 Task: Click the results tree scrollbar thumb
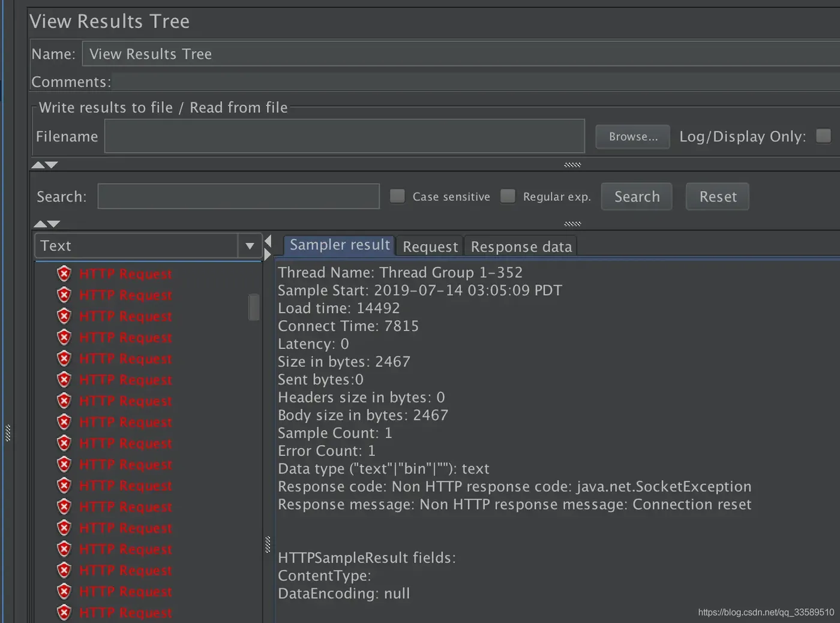coord(254,307)
